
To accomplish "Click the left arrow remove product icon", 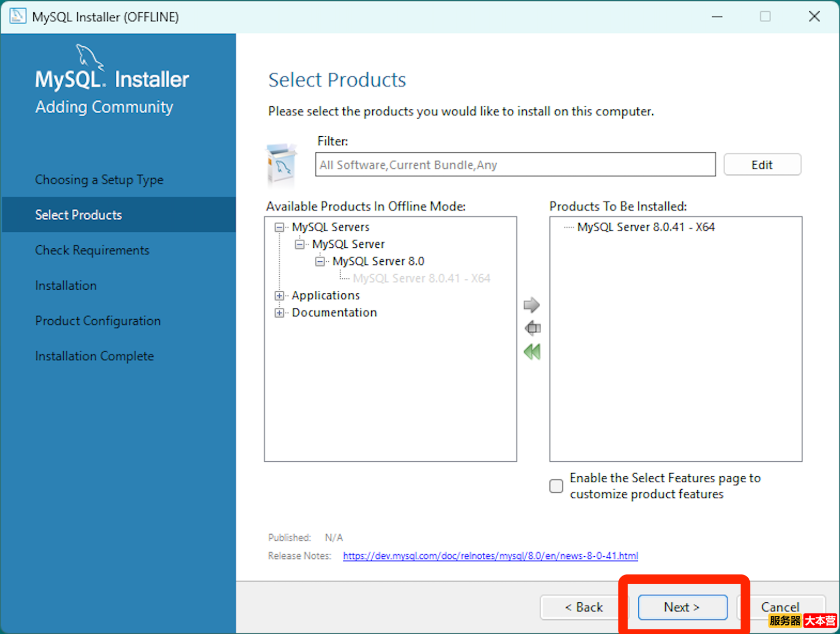I will 532,328.
